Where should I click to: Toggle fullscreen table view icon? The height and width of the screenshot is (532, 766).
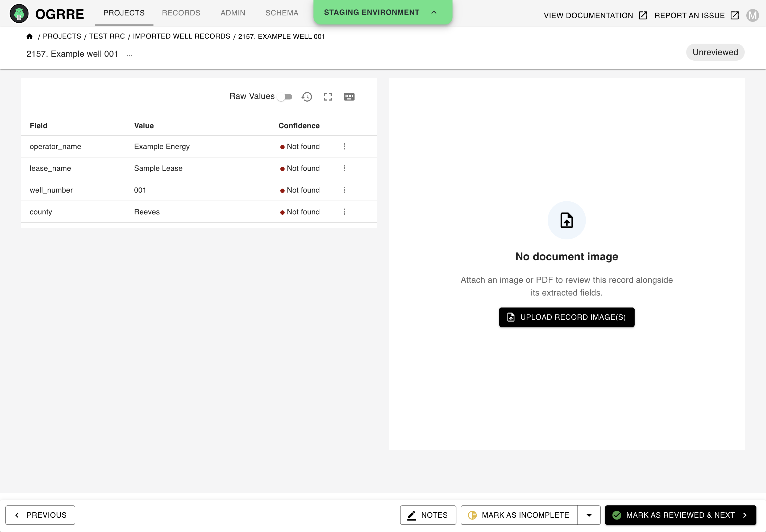tap(328, 97)
